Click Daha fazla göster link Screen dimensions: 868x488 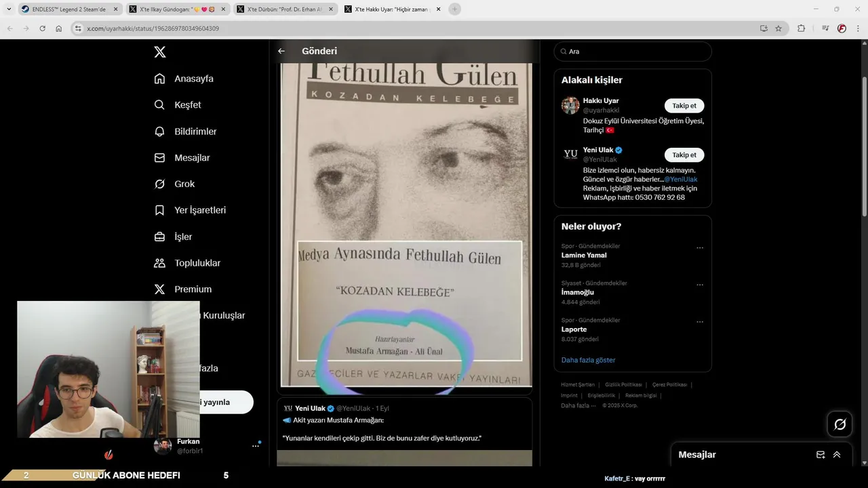click(588, 360)
